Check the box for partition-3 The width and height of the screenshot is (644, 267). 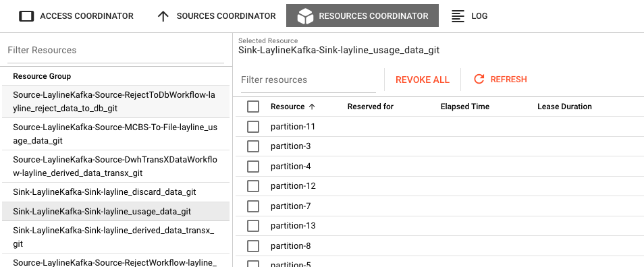coord(253,146)
